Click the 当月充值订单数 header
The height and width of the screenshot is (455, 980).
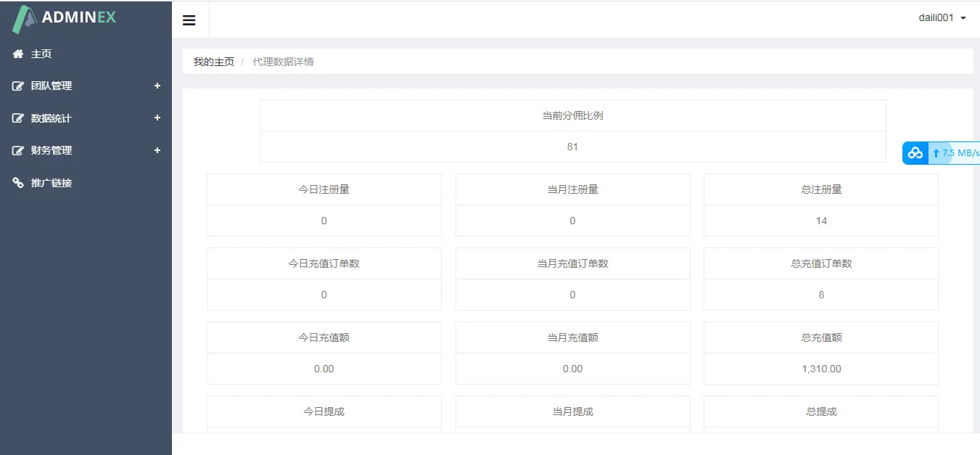[x=573, y=263]
